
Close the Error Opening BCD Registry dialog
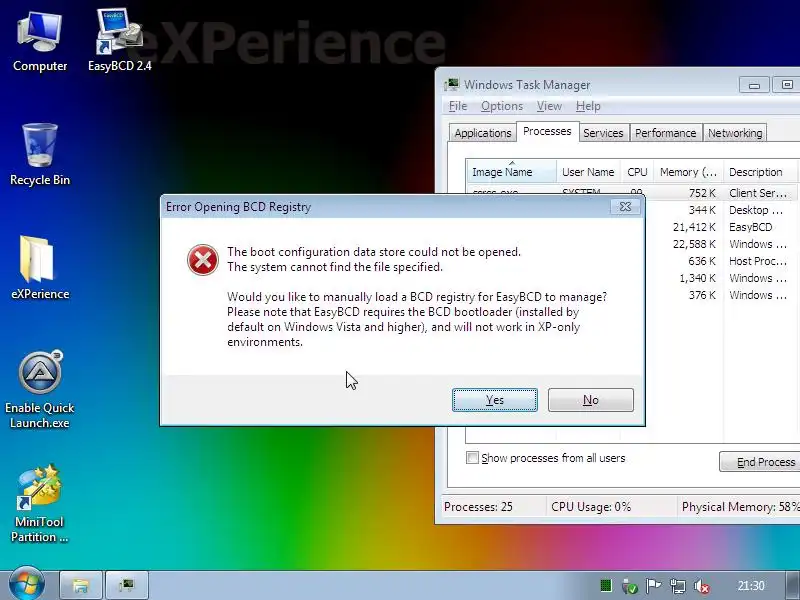[625, 206]
